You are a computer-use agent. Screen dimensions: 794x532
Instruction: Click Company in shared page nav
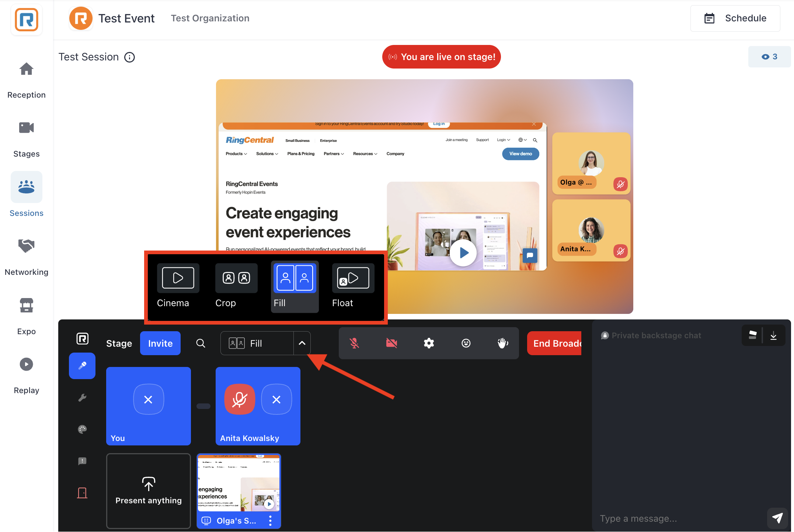[395, 154]
